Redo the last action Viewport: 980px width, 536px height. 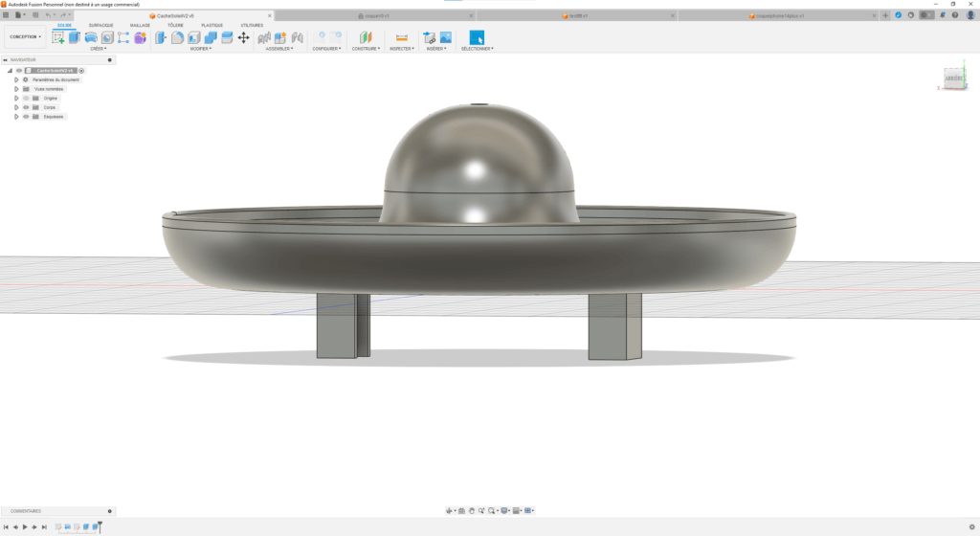63,15
